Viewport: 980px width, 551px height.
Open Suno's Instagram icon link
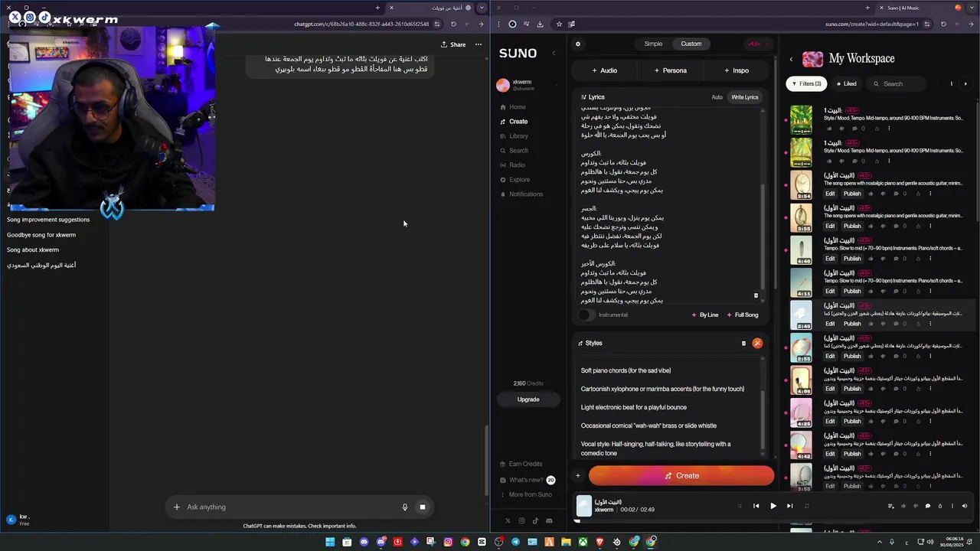521,521
